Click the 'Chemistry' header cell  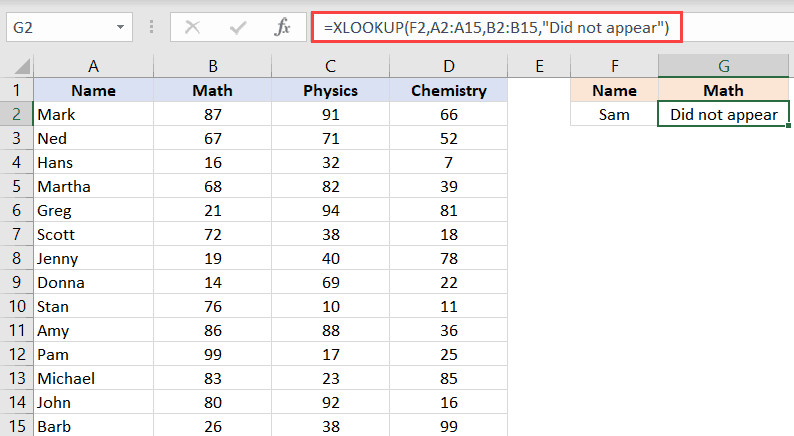coord(449,90)
